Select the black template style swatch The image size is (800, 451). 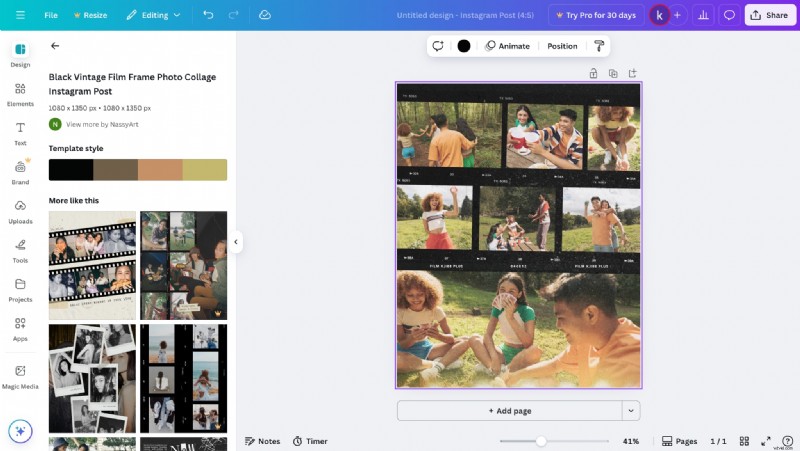coord(71,169)
